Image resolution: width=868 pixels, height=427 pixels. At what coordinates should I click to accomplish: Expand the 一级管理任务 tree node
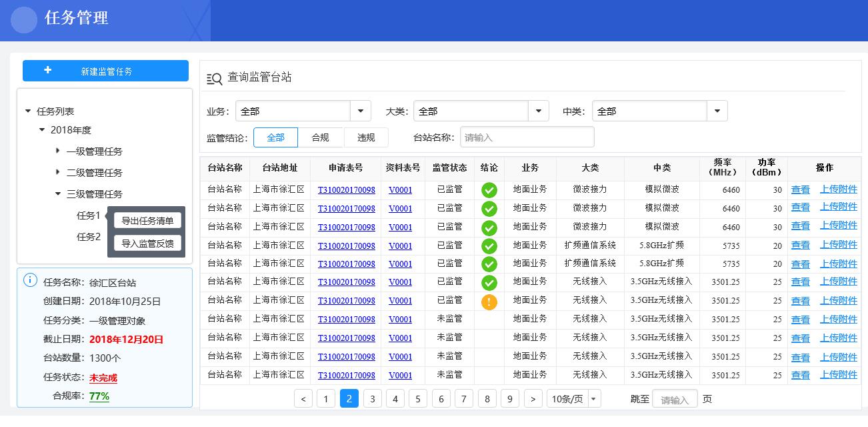pyautogui.click(x=58, y=151)
